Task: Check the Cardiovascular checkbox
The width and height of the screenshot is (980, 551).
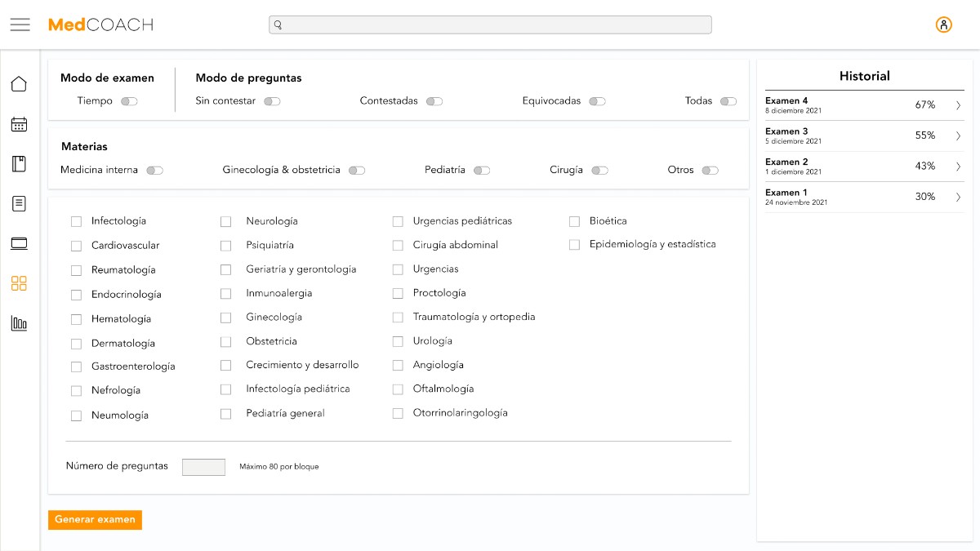Action: point(77,246)
